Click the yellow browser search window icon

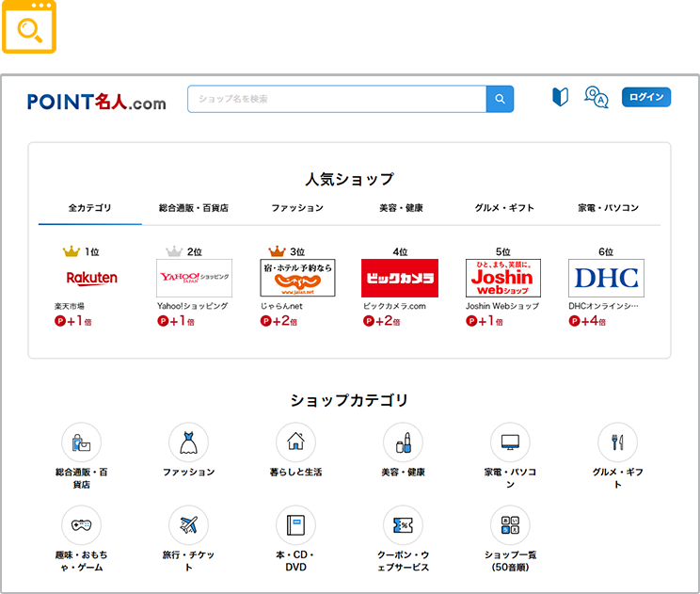[29, 26]
